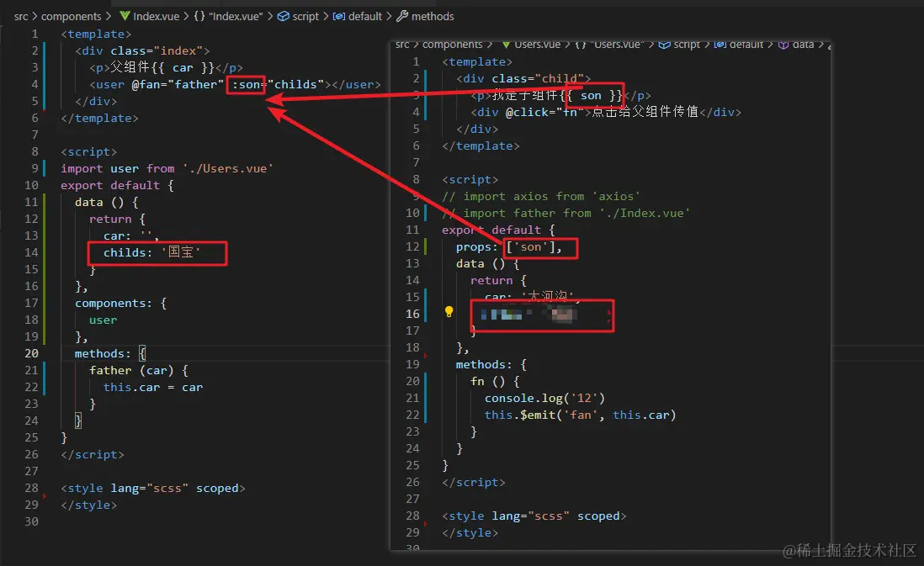Screen dimensions: 924x566
Task: Click the this.$emit('fan', this.car) statement
Action: (580, 415)
